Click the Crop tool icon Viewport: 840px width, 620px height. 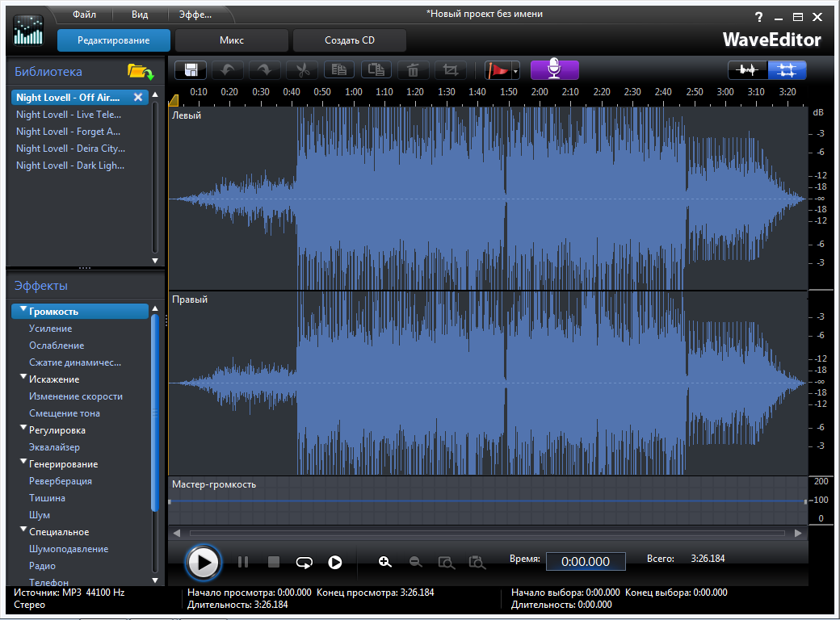coord(451,70)
